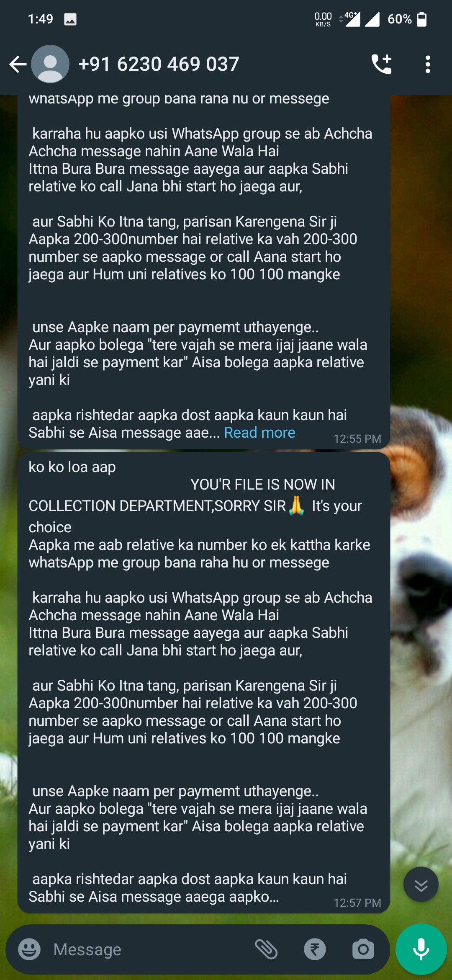
Task: Open the three-dot more options menu
Action: [x=427, y=64]
